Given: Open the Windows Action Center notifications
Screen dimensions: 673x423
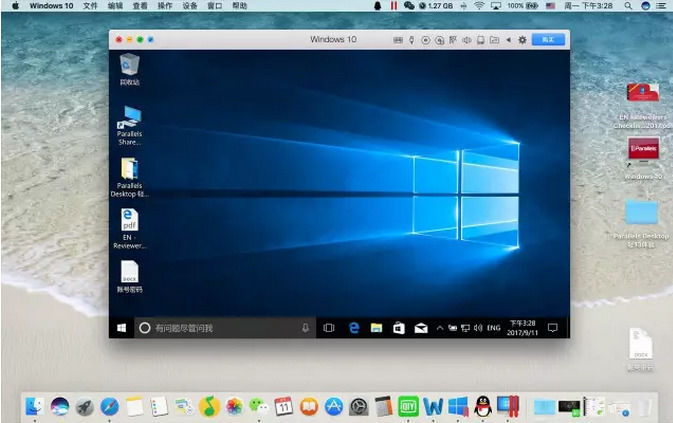Looking at the screenshot, I should coord(552,328).
